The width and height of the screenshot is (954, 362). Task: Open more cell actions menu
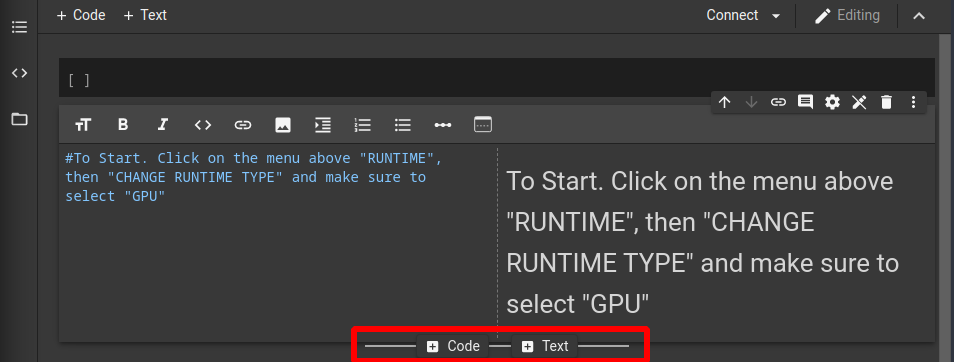pyautogui.click(x=913, y=102)
